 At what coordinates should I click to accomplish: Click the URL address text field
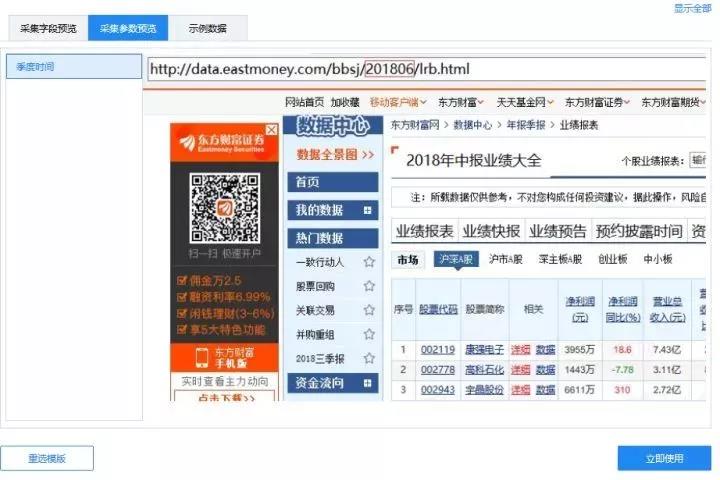click(x=426, y=69)
